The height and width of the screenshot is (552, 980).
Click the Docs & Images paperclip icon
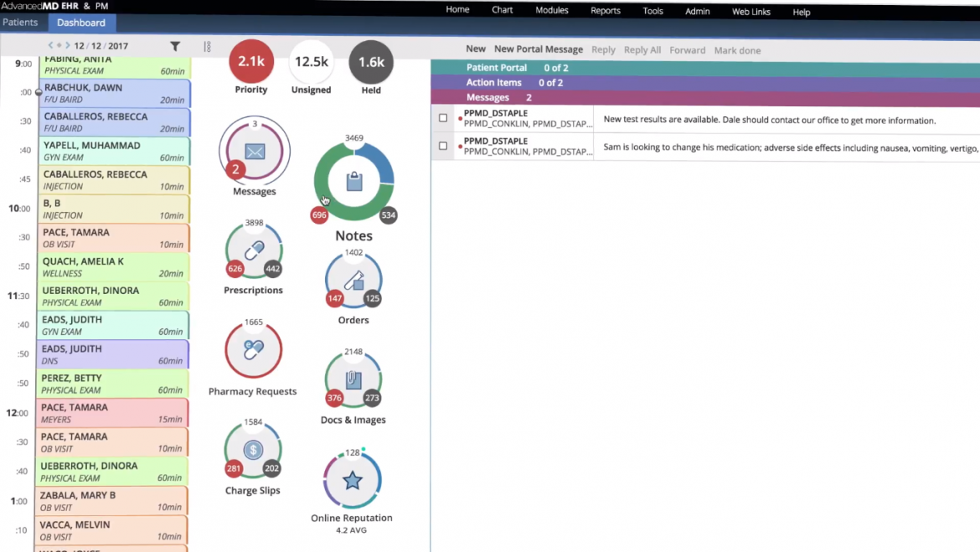(353, 379)
